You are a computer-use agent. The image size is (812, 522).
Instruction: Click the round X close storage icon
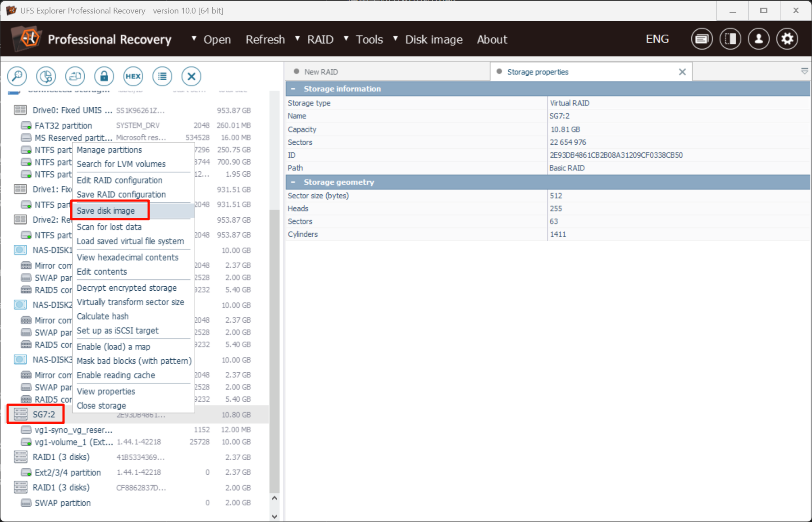pyautogui.click(x=191, y=76)
